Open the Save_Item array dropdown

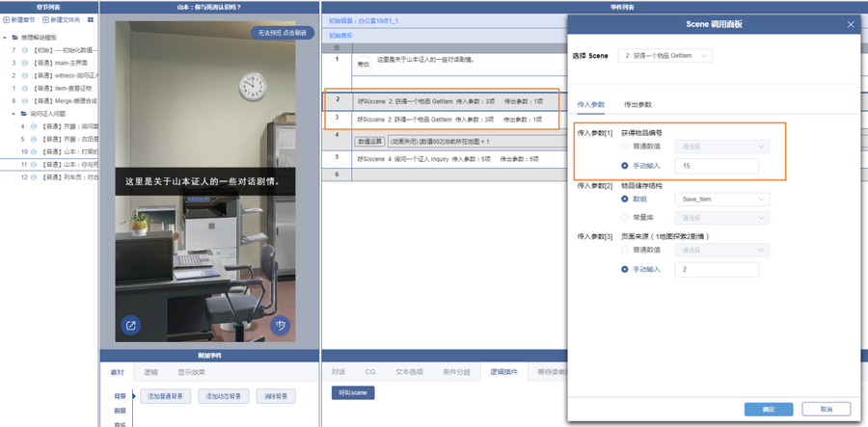coord(722,200)
